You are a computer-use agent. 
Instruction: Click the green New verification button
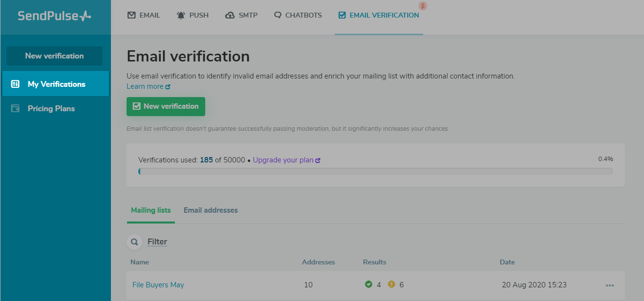tap(166, 106)
